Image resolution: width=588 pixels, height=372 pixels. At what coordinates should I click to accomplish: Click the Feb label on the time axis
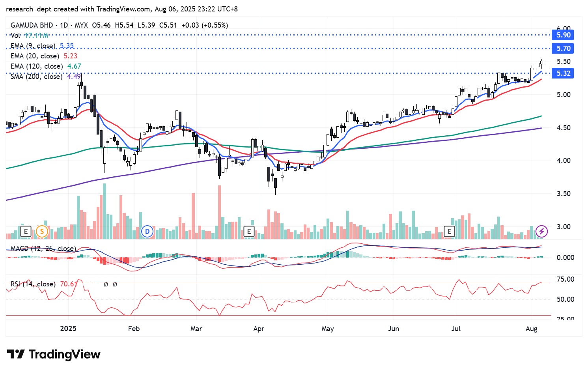pos(134,329)
